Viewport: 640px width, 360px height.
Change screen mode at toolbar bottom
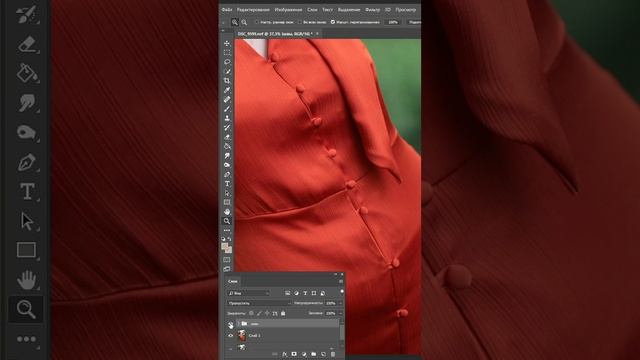227,269
